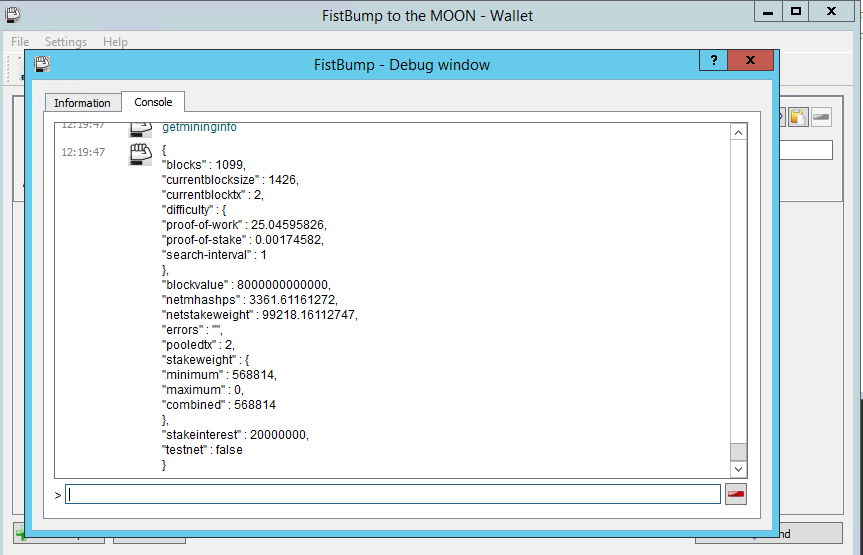
Task: Click the "minimum" : 568814 line
Action: 219,375
